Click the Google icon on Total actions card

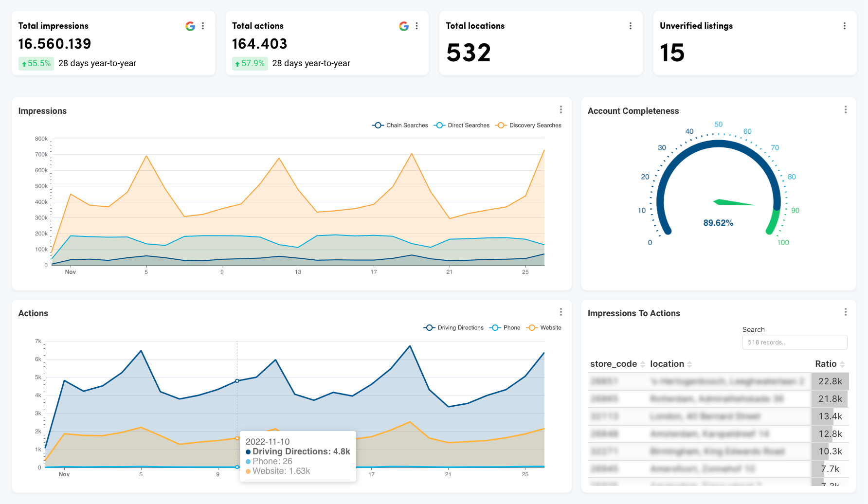403,26
